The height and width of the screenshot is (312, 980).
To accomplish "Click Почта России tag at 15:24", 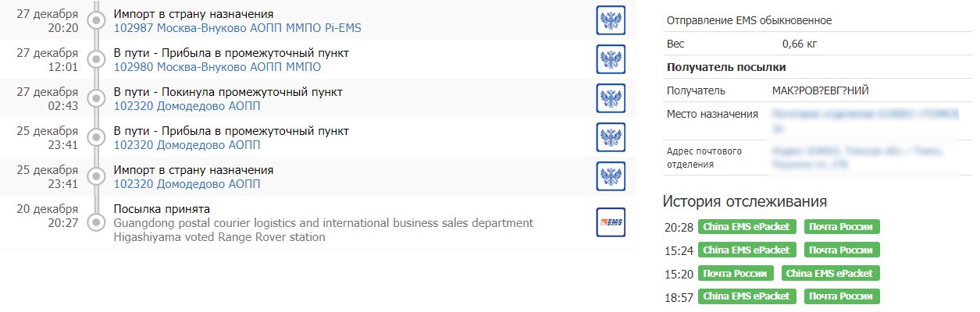I will click(x=842, y=250).
